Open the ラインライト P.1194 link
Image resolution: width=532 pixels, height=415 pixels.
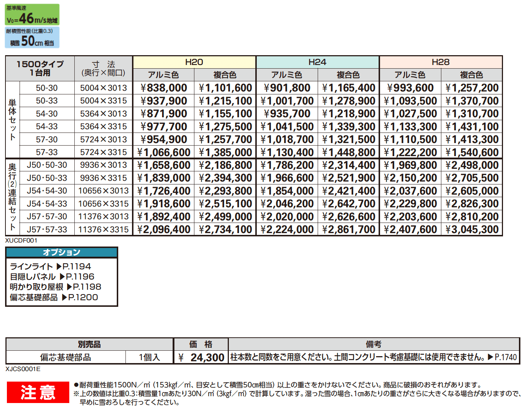(50, 266)
